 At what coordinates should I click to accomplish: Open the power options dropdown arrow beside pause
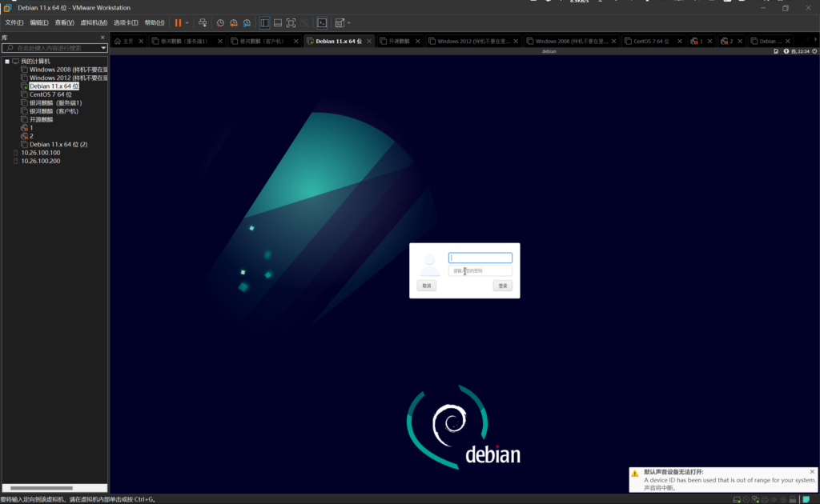click(x=187, y=23)
